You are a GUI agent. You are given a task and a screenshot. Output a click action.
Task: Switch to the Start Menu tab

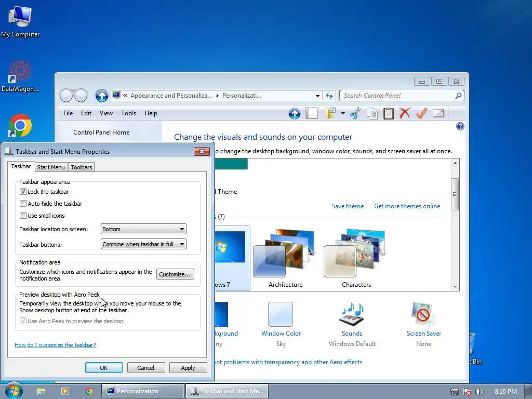coord(50,167)
